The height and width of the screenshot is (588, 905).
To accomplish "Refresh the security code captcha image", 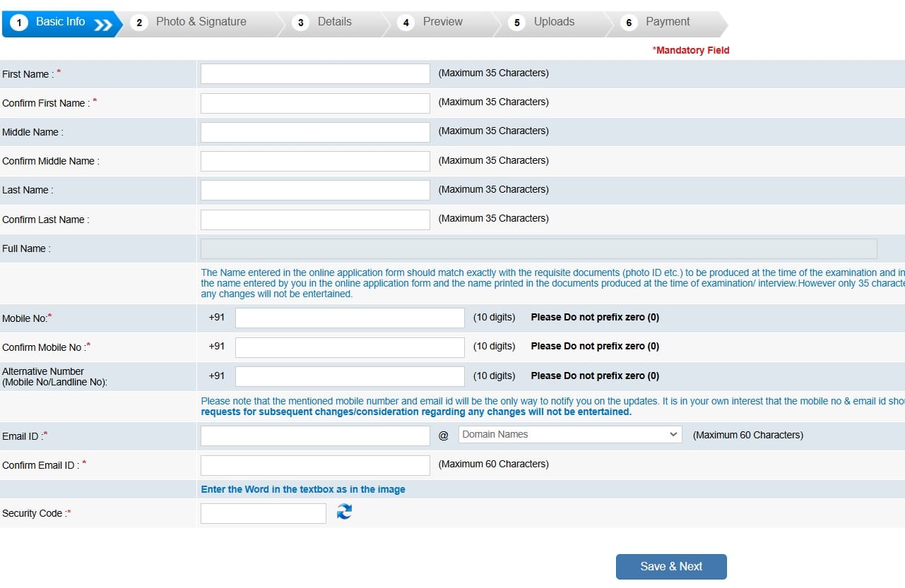I will click(344, 512).
